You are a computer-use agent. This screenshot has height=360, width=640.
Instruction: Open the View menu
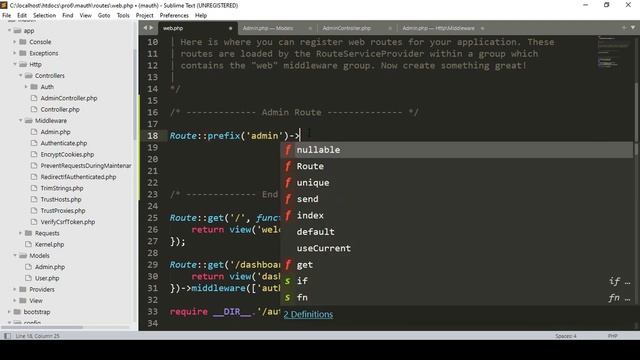[85, 15]
